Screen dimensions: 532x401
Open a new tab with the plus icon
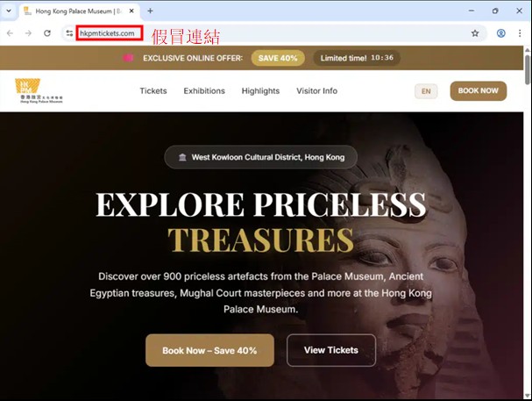[x=150, y=11]
